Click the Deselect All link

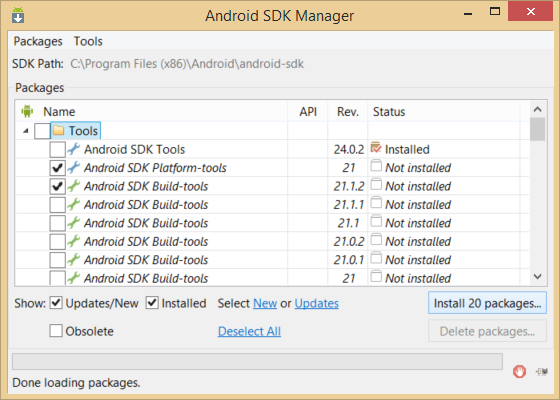[249, 331]
